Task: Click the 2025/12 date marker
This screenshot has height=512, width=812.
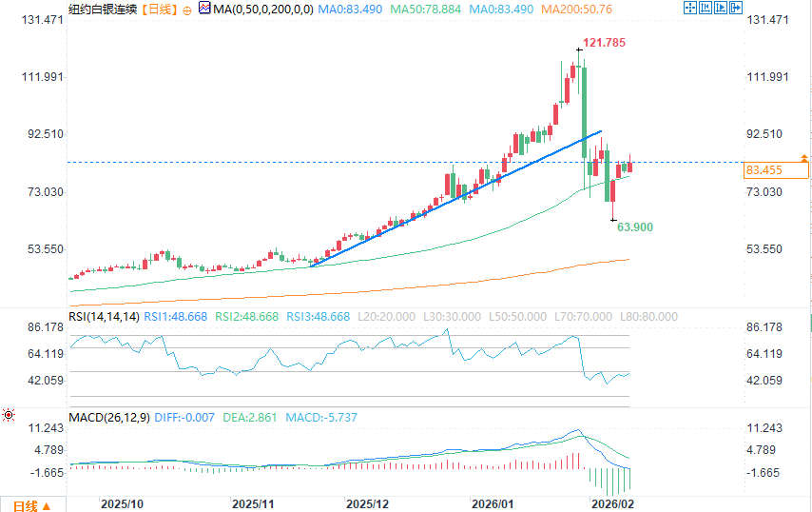Action: pos(367,503)
